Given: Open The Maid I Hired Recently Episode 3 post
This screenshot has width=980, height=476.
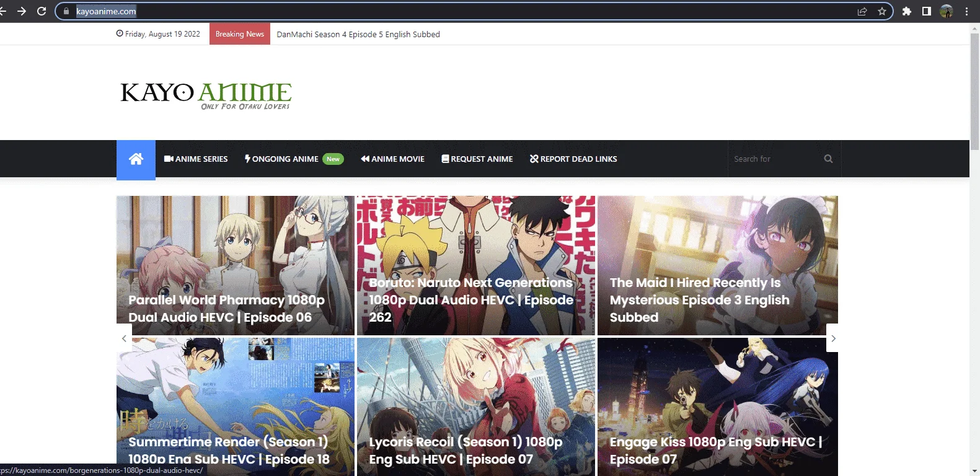Looking at the screenshot, I should [718, 266].
